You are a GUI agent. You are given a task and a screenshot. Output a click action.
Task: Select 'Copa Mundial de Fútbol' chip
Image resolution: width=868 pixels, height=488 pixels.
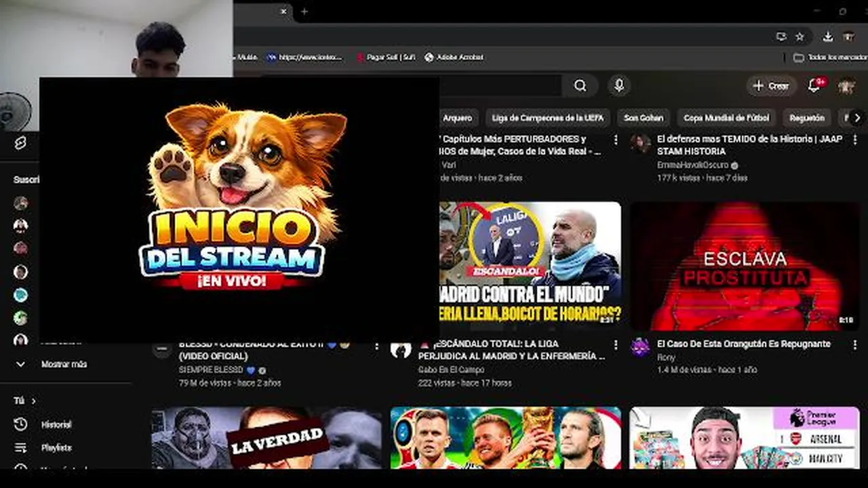(x=726, y=118)
